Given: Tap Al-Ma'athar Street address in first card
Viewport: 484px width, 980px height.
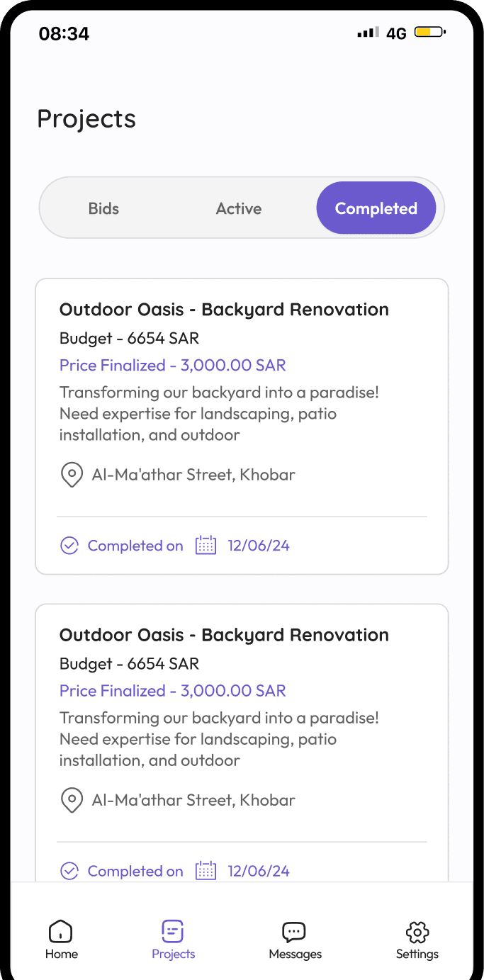Looking at the screenshot, I should click(x=193, y=475).
